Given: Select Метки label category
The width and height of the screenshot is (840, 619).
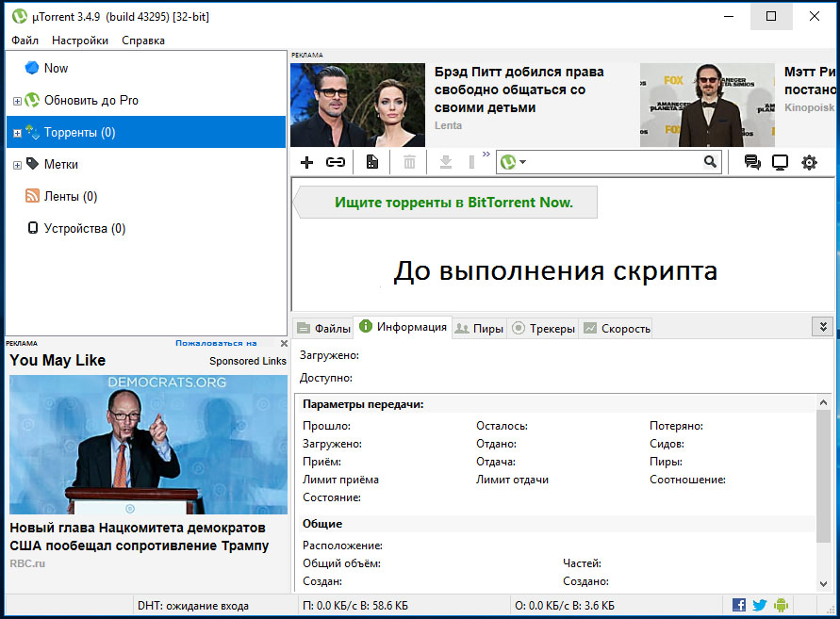Looking at the screenshot, I should 60,164.
